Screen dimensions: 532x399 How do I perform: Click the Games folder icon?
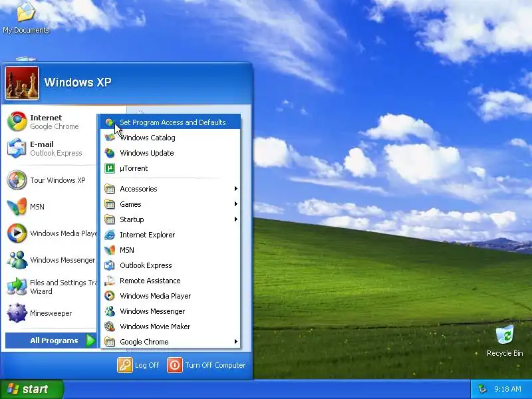[110, 204]
